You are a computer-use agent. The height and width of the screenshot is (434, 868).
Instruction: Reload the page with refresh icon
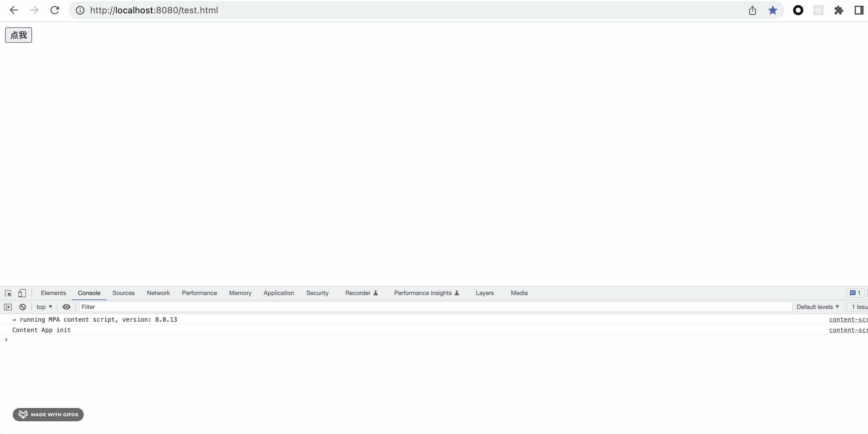(x=55, y=10)
